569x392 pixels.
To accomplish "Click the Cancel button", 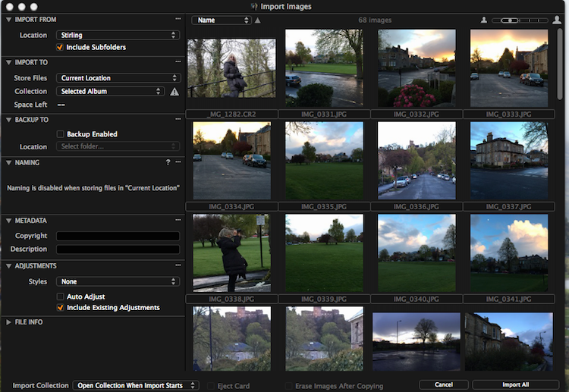I will (x=443, y=384).
